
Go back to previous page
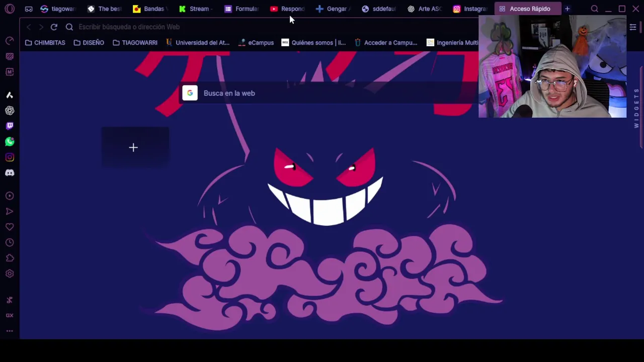point(29,27)
